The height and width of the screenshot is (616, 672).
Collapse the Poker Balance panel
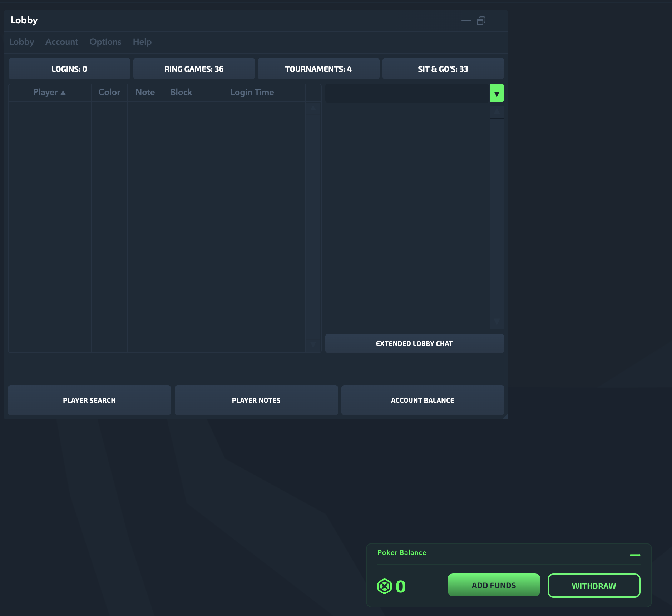[635, 555]
